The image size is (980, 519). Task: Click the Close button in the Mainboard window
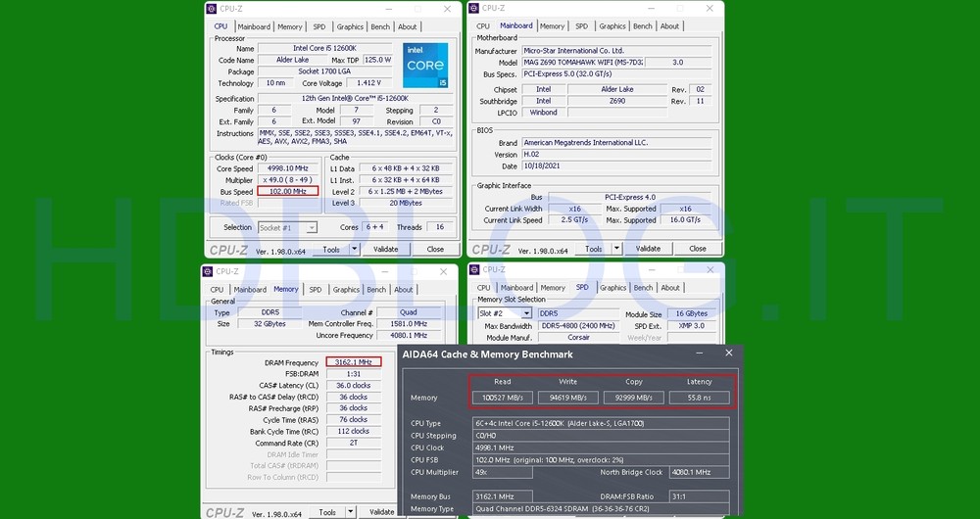click(x=698, y=249)
